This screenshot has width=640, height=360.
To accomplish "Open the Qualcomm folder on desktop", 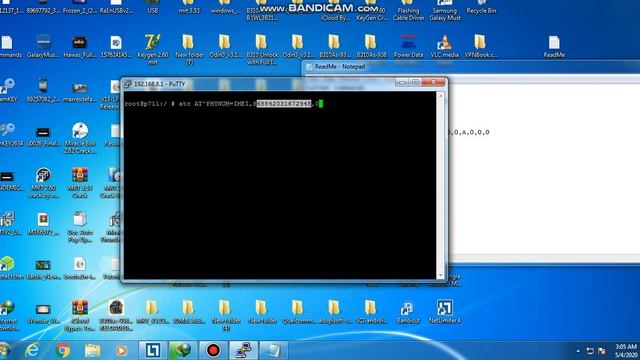I will click(298, 312).
